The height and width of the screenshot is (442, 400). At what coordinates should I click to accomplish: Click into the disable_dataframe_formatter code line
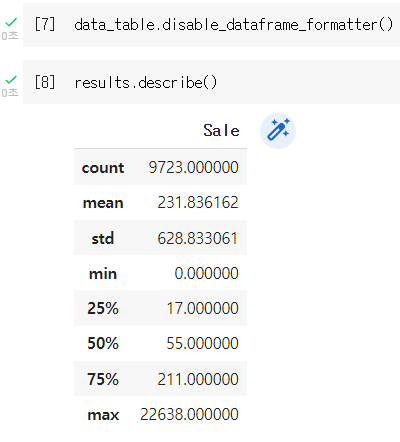234,25
